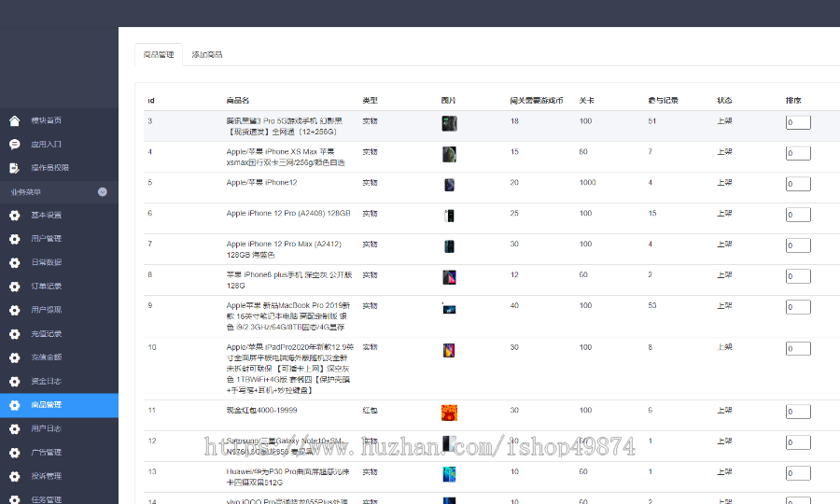Focus the 排序 input for product id 4
The height and width of the screenshot is (504, 840).
[x=798, y=153]
